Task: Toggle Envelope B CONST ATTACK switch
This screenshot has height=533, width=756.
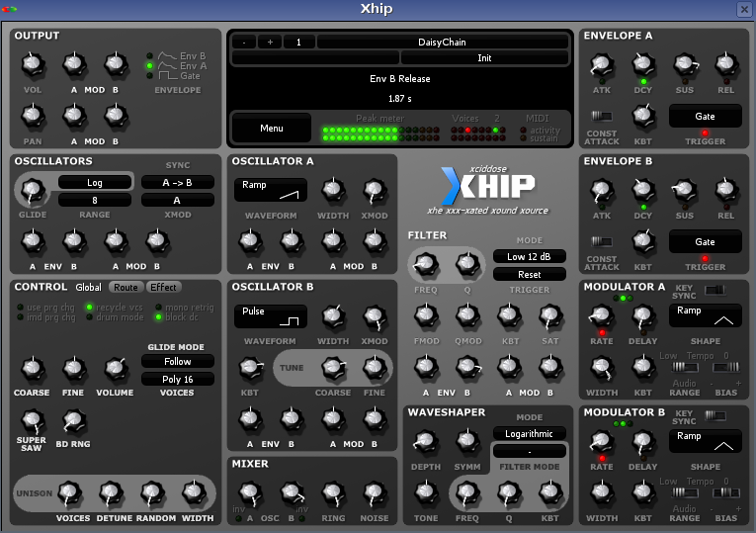Action: pyautogui.click(x=602, y=241)
